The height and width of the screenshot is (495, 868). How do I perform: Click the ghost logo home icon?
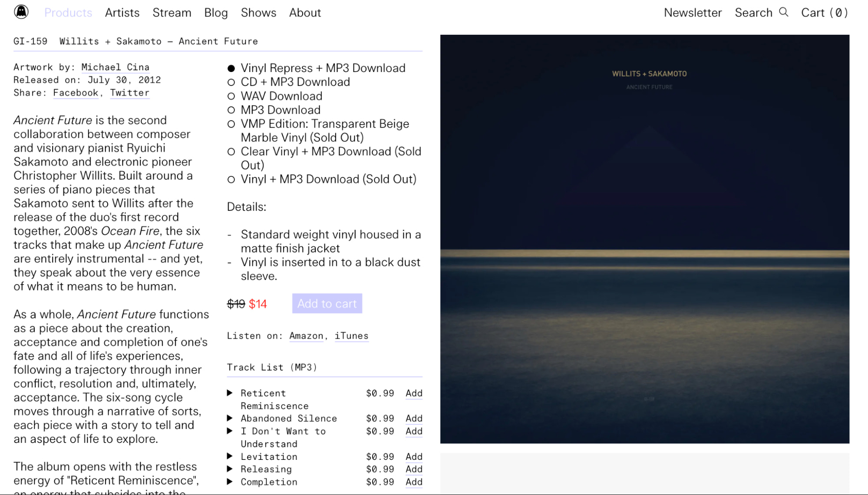[x=21, y=12]
